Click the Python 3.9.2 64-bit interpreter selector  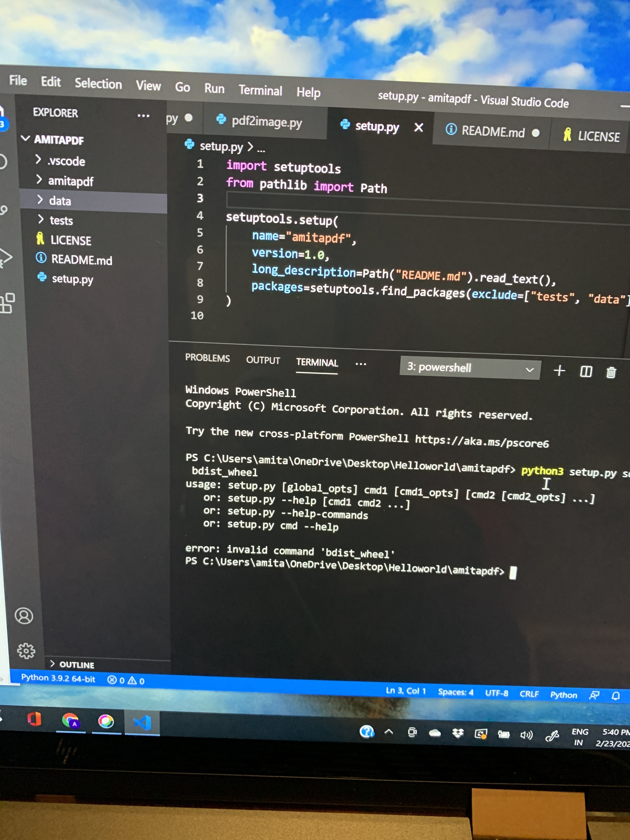[x=58, y=678]
